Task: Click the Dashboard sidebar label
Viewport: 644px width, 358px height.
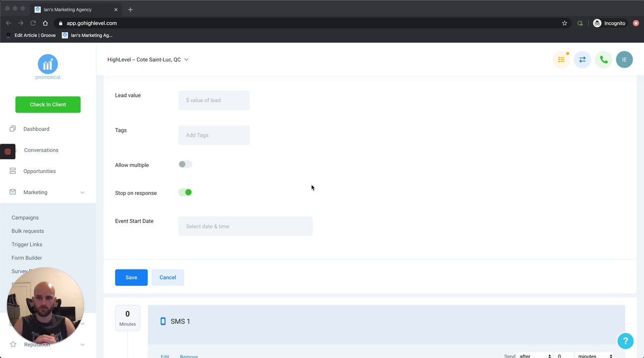Action: coord(36,129)
